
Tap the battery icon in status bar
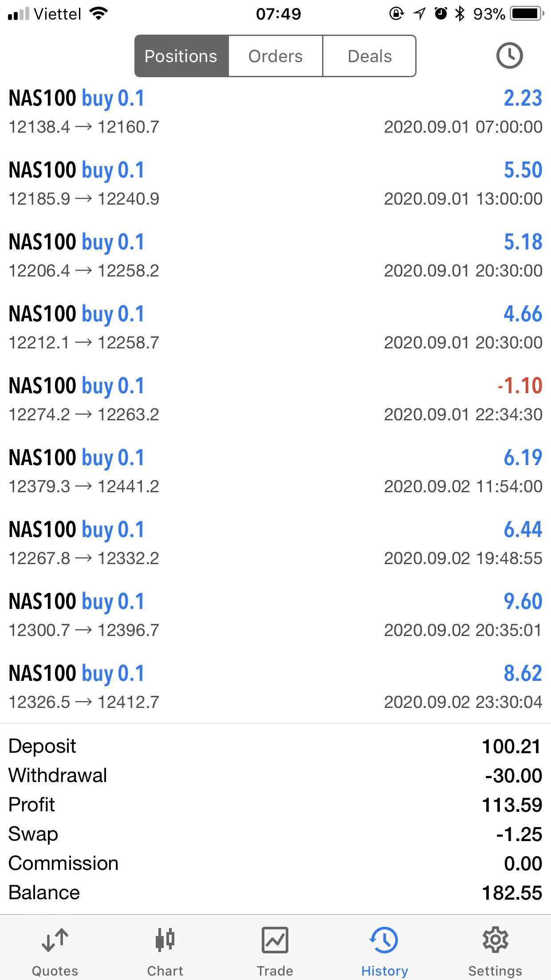tap(527, 14)
